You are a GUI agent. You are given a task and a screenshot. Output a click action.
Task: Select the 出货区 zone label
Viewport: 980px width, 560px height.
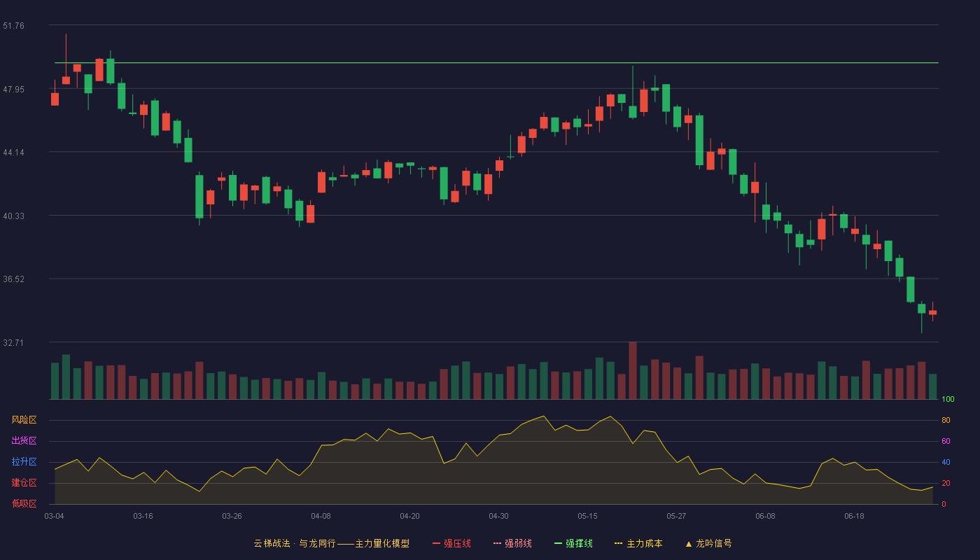pyautogui.click(x=24, y=441)
